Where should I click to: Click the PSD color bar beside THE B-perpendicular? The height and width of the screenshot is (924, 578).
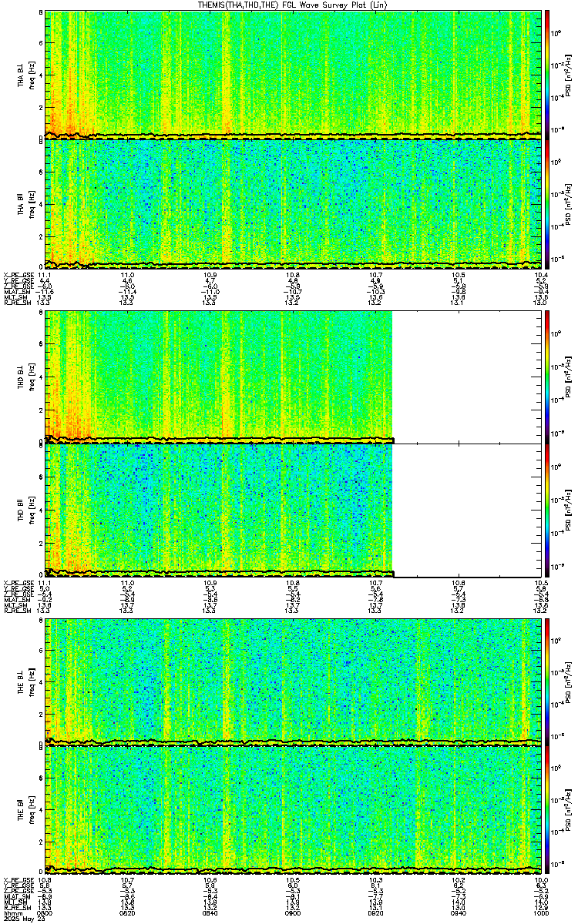pos(547,683)
